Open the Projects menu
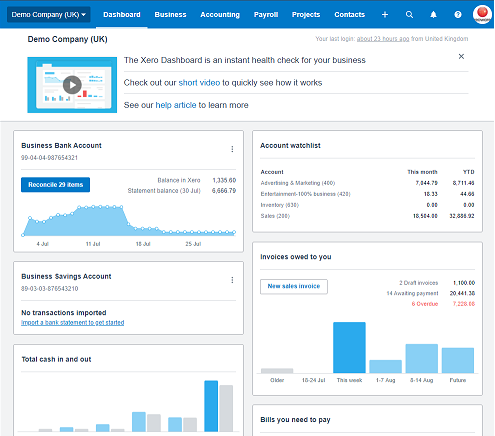 click(306, 15)
